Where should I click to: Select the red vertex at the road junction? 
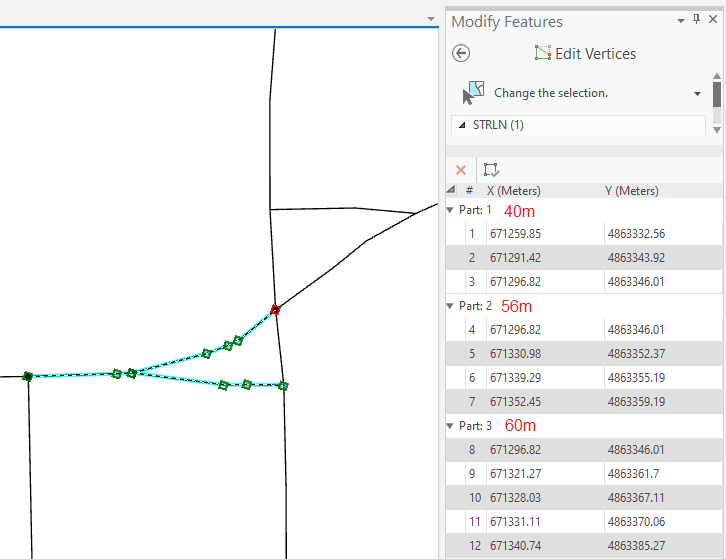point(275,310)
